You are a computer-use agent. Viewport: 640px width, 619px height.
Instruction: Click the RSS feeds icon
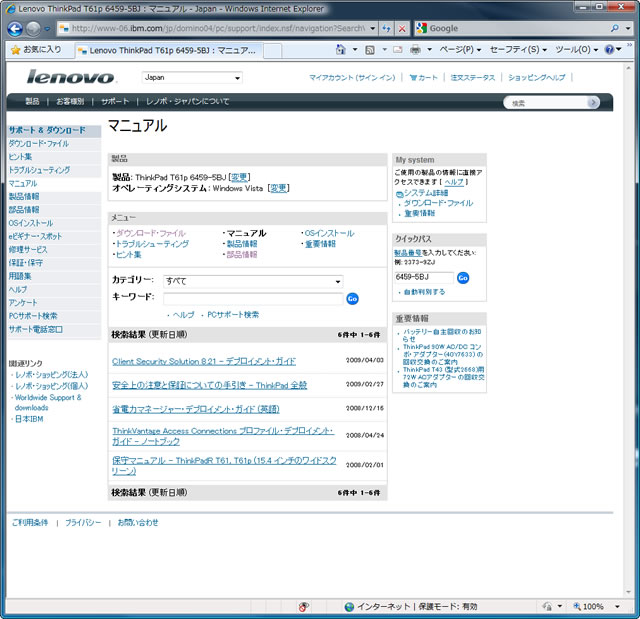tap(370, 50)
